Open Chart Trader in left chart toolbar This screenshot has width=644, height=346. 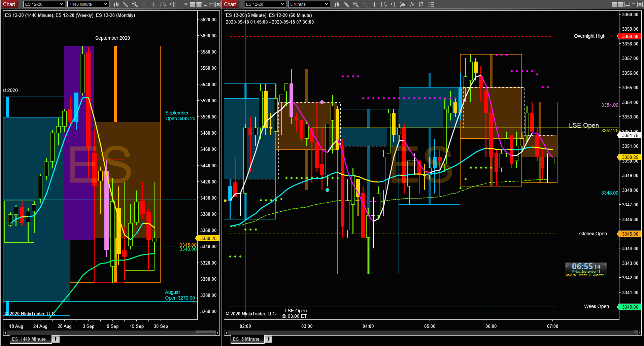click(173, 4)
